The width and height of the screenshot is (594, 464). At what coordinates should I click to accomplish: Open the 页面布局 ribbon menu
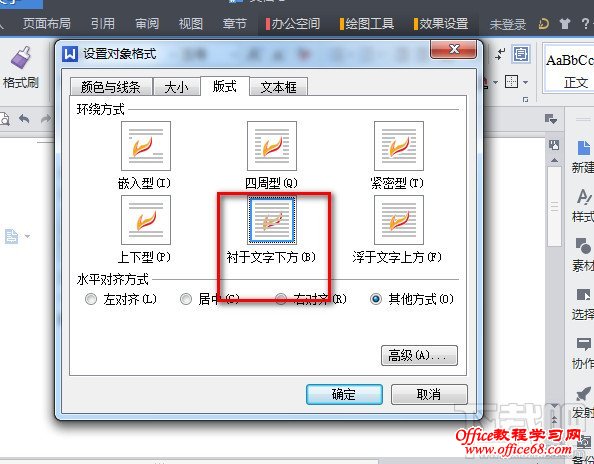(47, 24)
